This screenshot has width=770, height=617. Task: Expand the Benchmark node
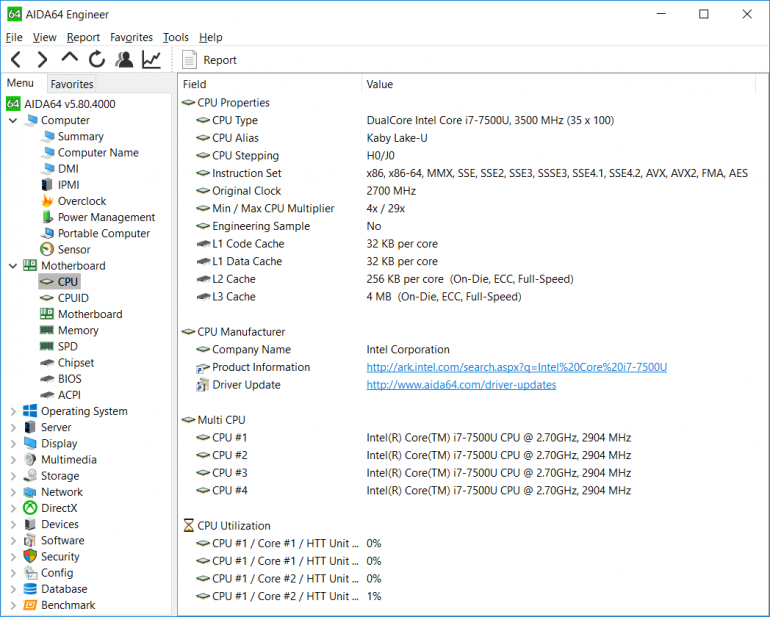point(13,605)
